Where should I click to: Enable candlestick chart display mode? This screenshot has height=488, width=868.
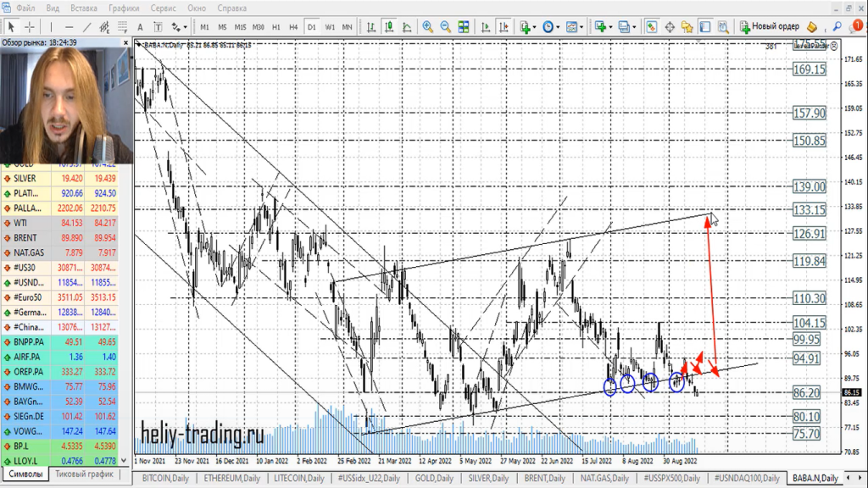(x=388, y=27)
